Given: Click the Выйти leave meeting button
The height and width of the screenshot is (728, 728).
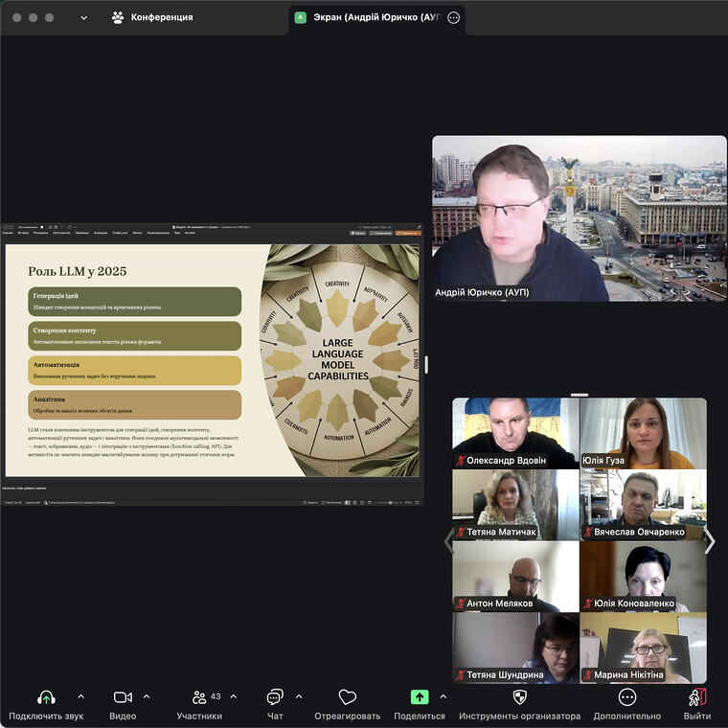Looking at the screenshot, I should point(697,697).
